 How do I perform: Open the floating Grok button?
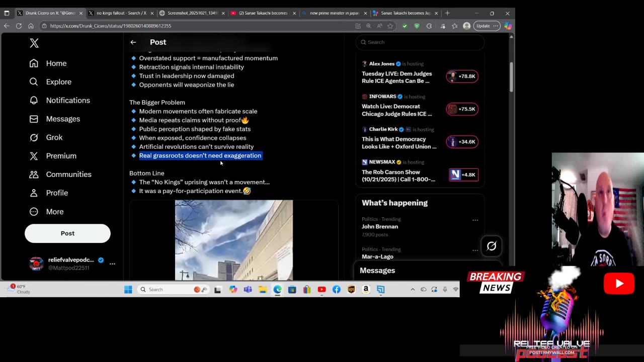pos(492,246)
